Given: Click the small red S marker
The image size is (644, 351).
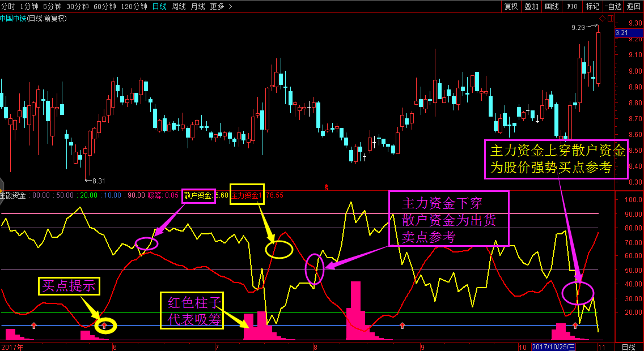Looking at the screenshot, I should coord(326,187).
